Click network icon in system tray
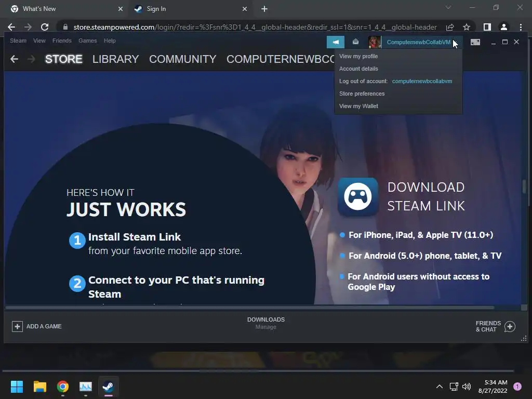Viewport: 532px width, 399px height. 454,387
